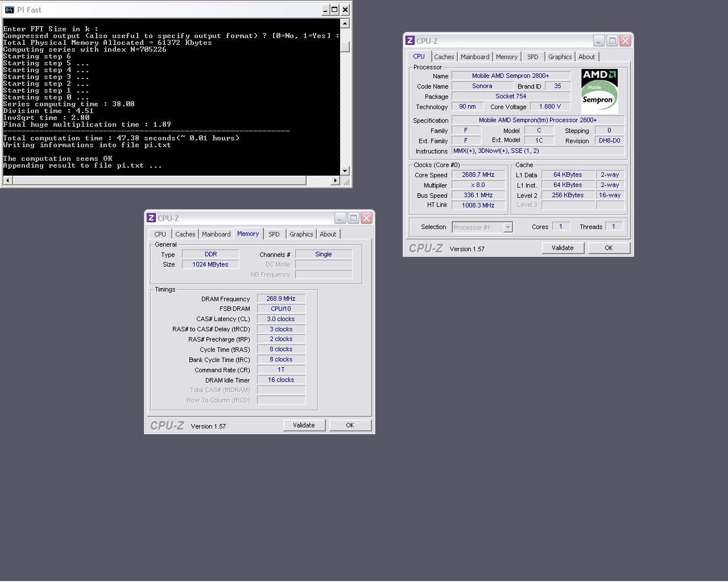The width and height of the screenshot is (728, 582).
Task: Click OK in the Memory window
Action: coord(350,425)
